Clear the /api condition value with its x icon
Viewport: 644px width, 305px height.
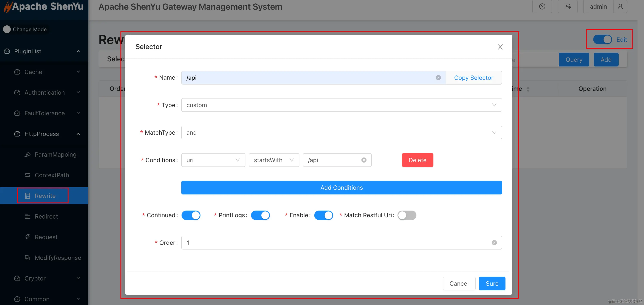click(x=364, y=160)
